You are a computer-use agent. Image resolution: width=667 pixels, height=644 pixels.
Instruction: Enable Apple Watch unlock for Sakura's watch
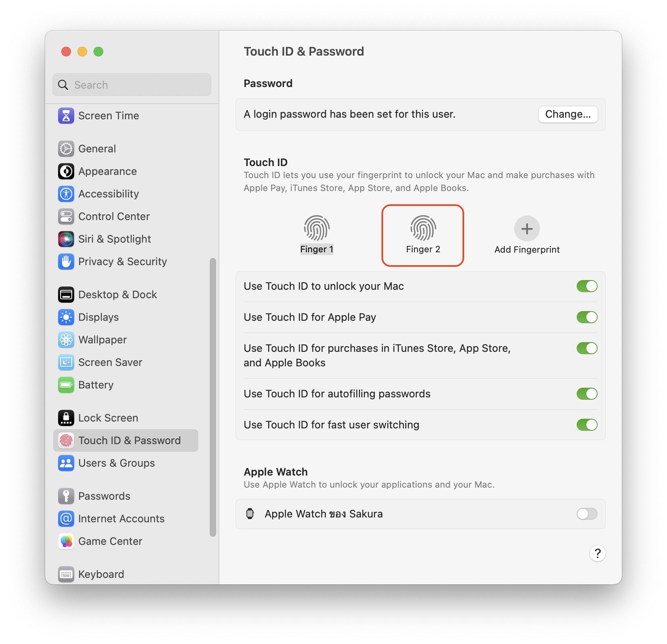point(587,514)
